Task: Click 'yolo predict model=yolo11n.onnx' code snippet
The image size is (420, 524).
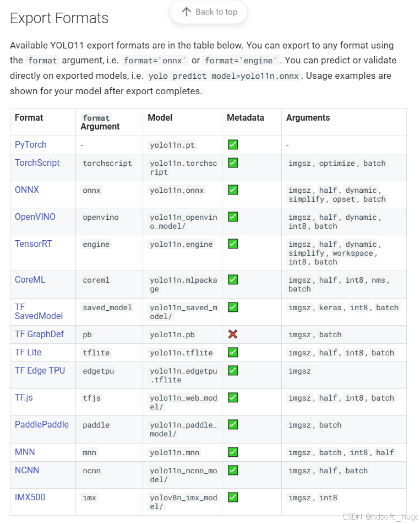Action: 223,76
